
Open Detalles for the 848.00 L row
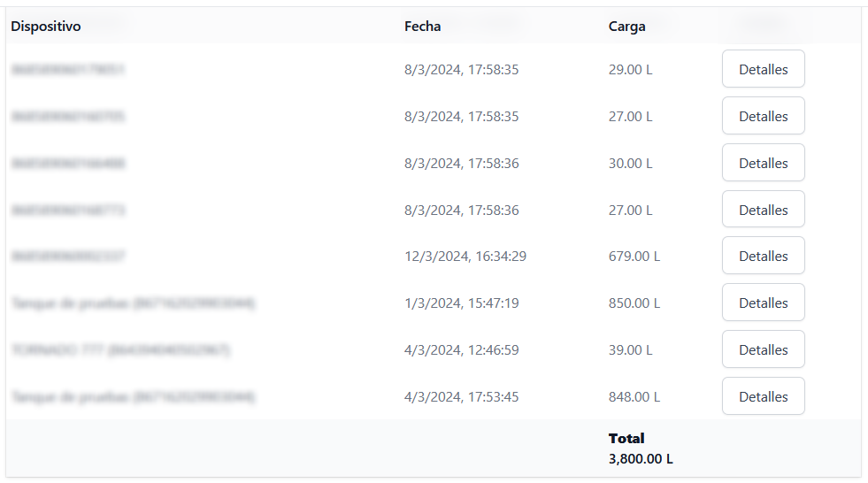[x=763, y=396]
